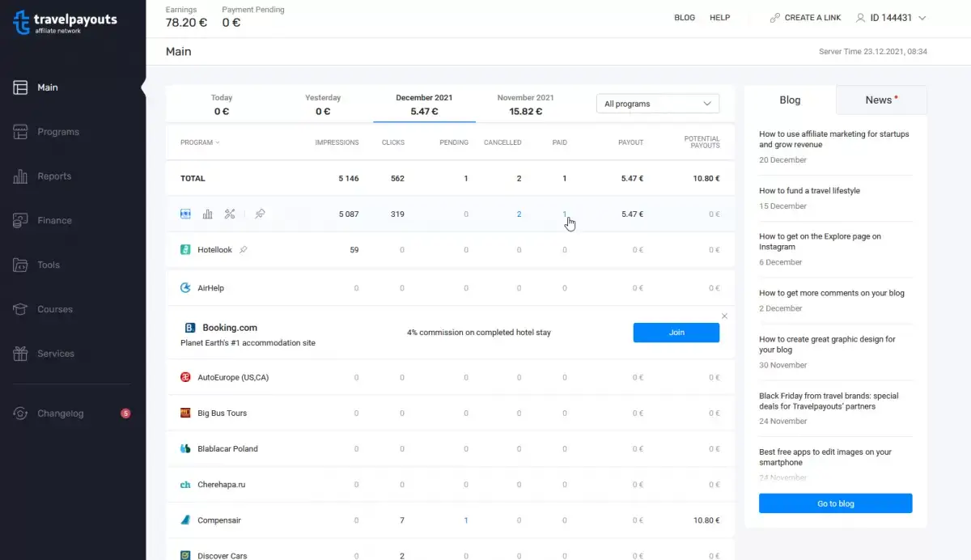Click the AirHelp program logo
971x560 pixels.
point(185,288)
